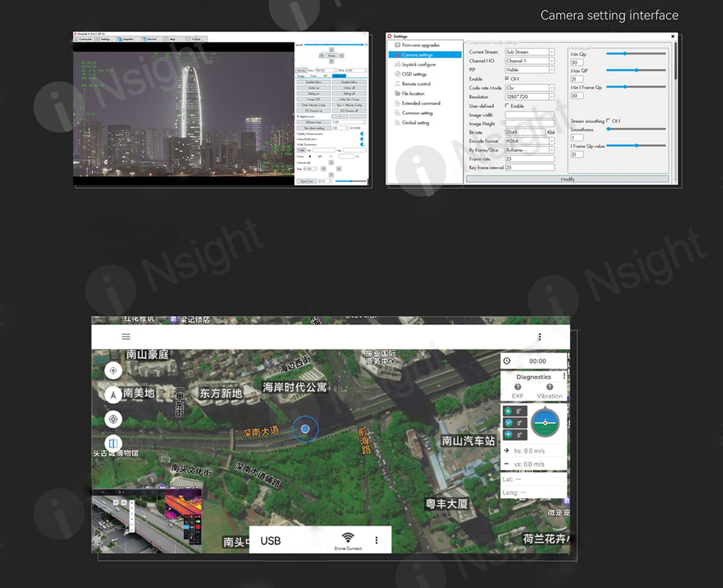
Task: Expand the Current Stream dropdown
Action: 552,52
